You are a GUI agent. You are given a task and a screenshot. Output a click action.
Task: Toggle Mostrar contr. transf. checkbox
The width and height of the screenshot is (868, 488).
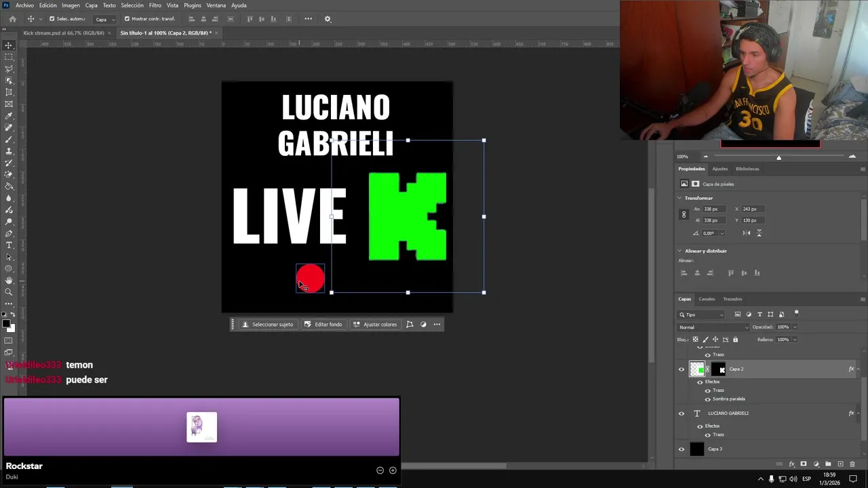click(127, 19)
